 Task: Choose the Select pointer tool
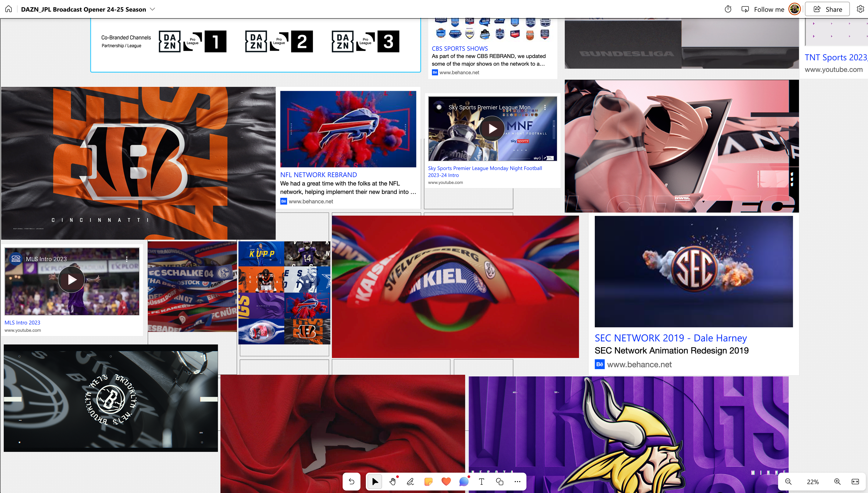[x=375, y=481]
